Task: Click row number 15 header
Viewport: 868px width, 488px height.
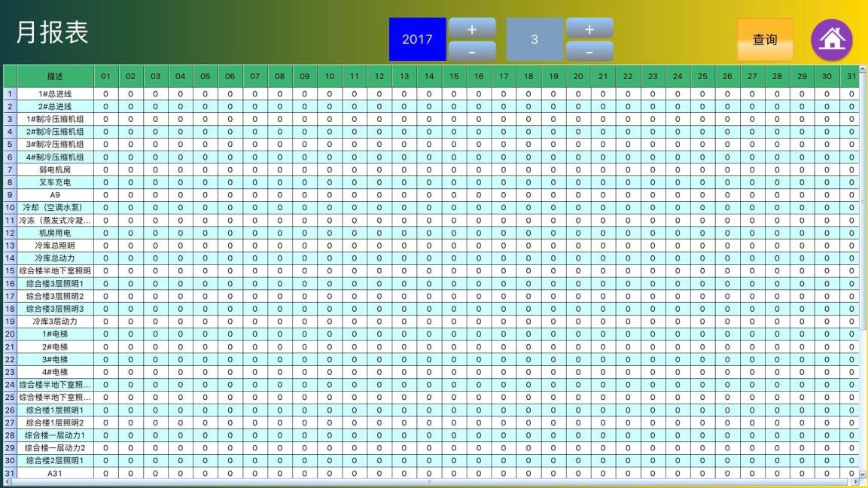Action: tap(10, 271)
